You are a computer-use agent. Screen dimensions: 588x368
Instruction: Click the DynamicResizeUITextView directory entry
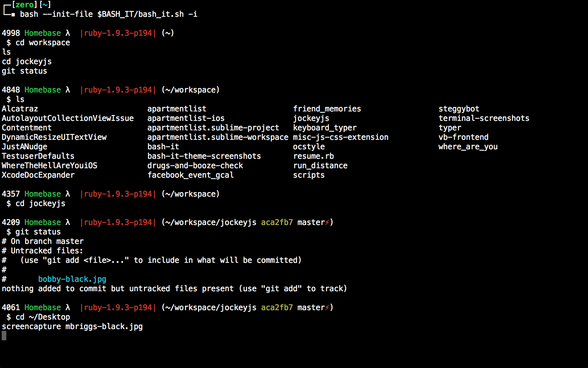tap(54, 137)
